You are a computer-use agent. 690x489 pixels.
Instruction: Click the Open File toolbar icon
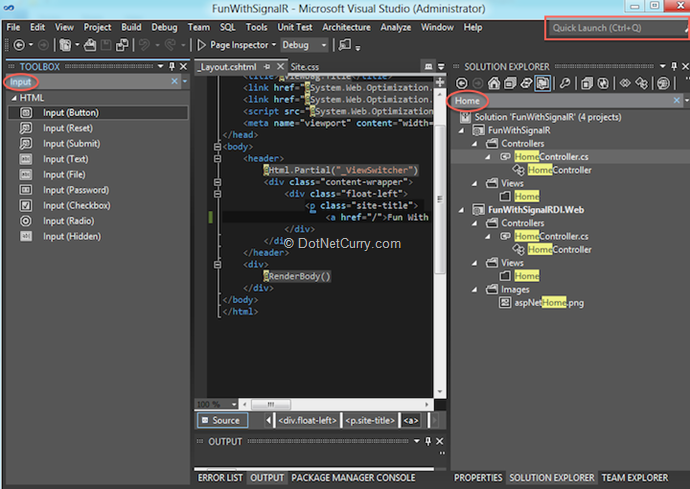pos(90,45)
